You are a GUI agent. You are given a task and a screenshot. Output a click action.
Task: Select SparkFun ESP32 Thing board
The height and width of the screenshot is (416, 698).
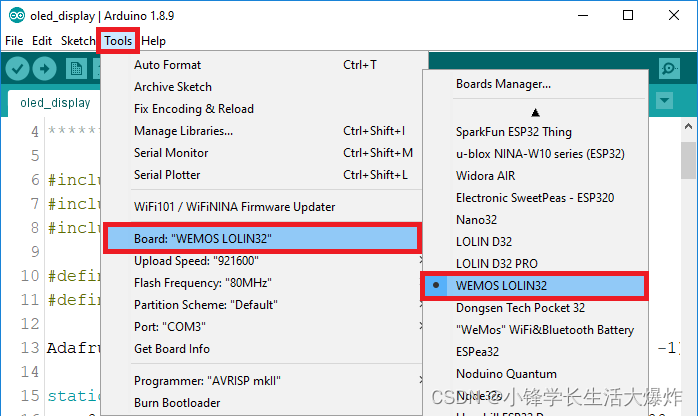[535, 132]
